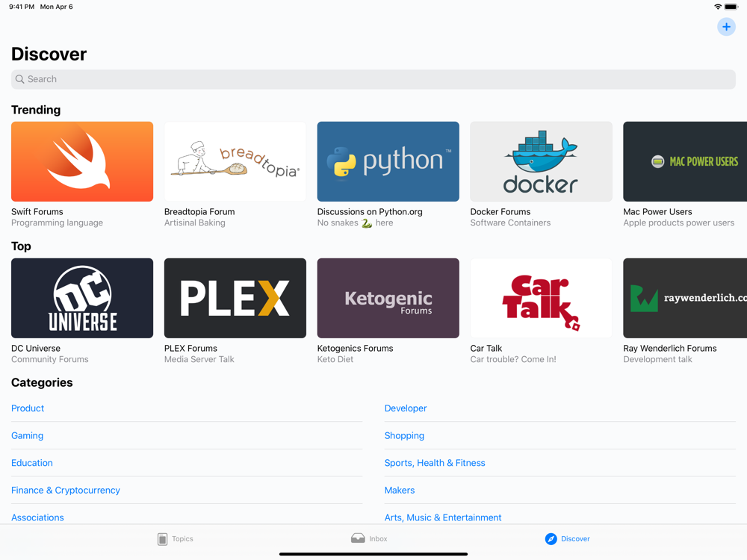Screen dimensions: 747x560
Task: Open the DC Universe logo card
Action: (82, 298)
